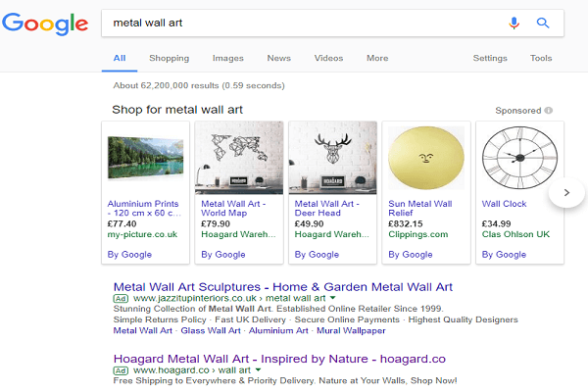Open the Metal Wall Art sitelink
The width and height of the screenshot is (588, 392).
(142, 331)
